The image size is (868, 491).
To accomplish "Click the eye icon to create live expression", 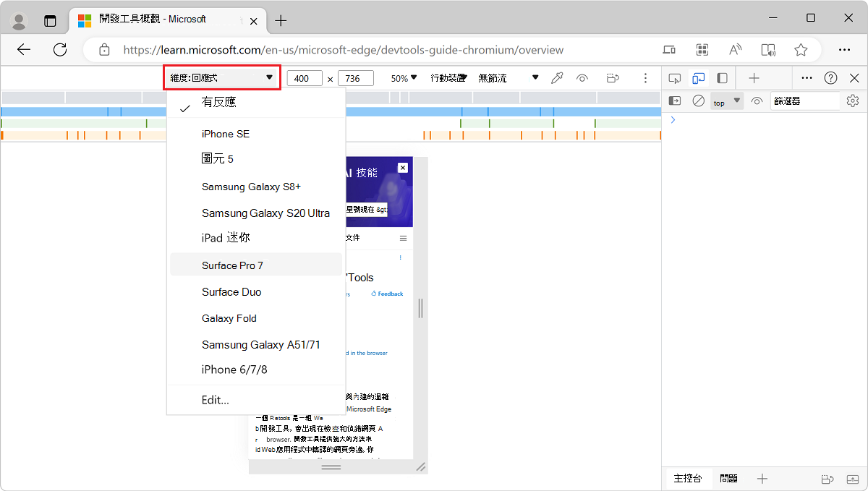I will (x=757, y=101).
